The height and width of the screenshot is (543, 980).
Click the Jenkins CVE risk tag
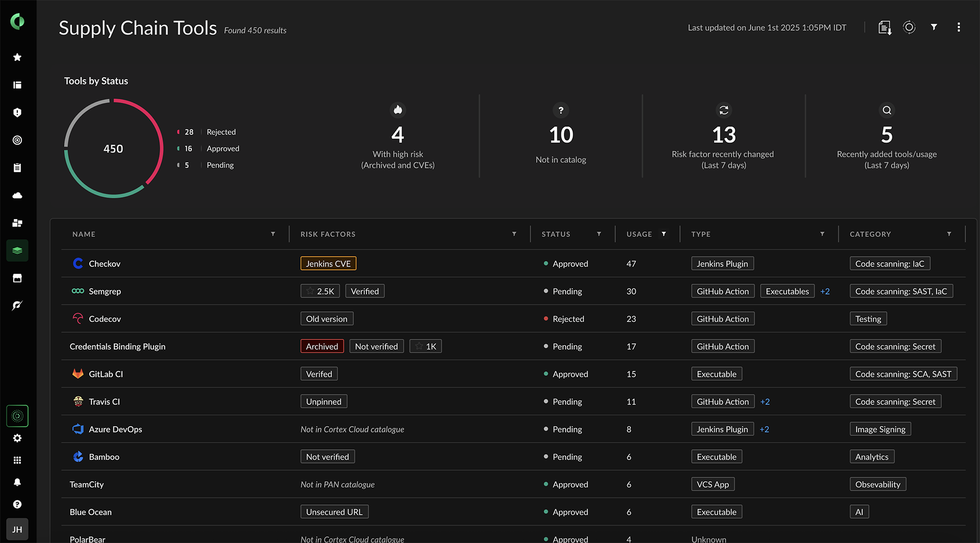click(x=328, y=264)
